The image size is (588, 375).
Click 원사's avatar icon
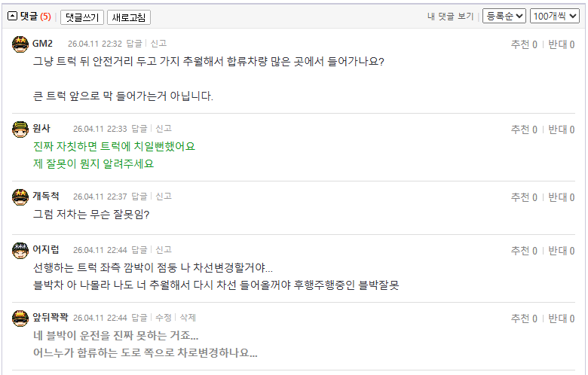(x=20, y=130)
